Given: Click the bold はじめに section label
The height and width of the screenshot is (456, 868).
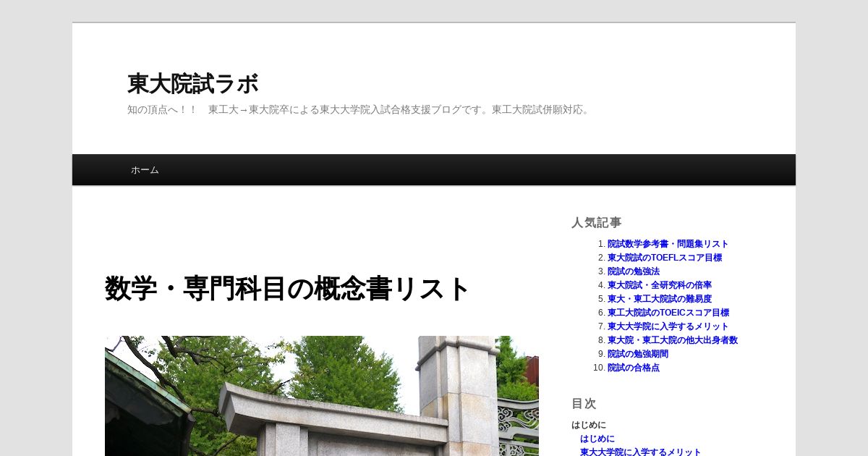Looking at the screenshot, I should click(x=588, y=425).
